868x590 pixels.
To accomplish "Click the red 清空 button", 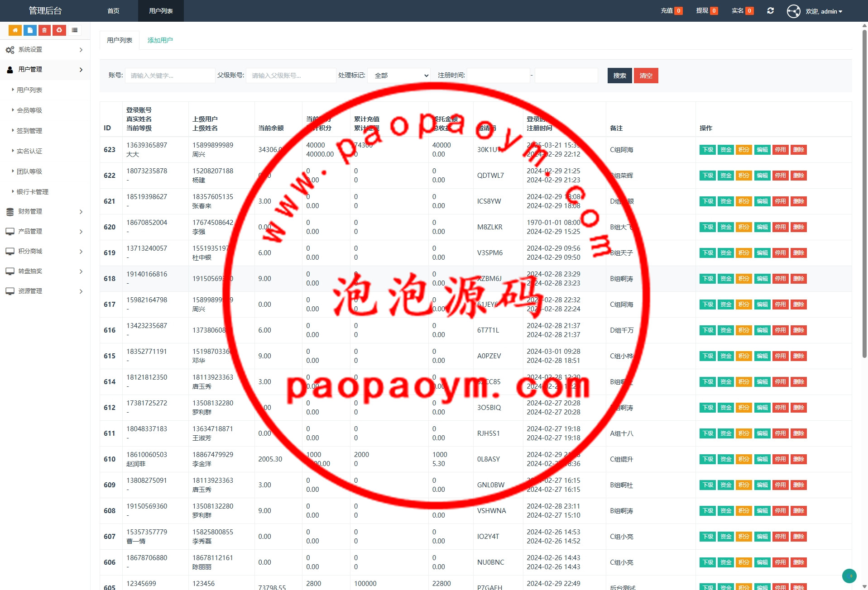I will [x=646, y=76].
